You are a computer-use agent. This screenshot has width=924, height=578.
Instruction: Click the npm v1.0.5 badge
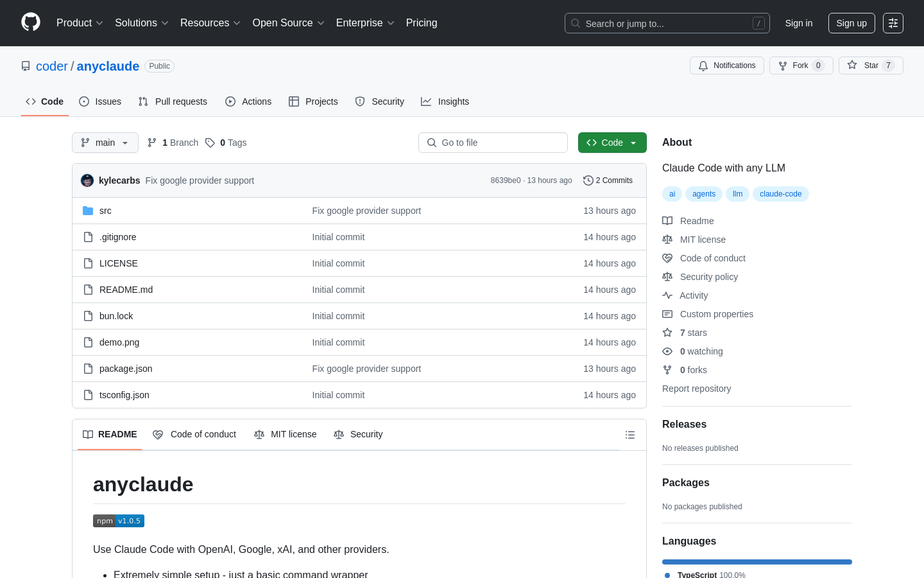pos(119,521)
